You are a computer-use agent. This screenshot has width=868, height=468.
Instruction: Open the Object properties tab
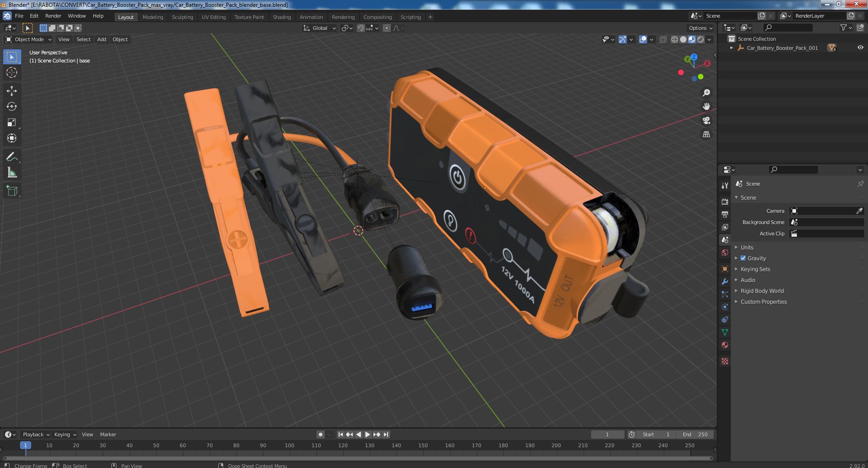[725, 269]
